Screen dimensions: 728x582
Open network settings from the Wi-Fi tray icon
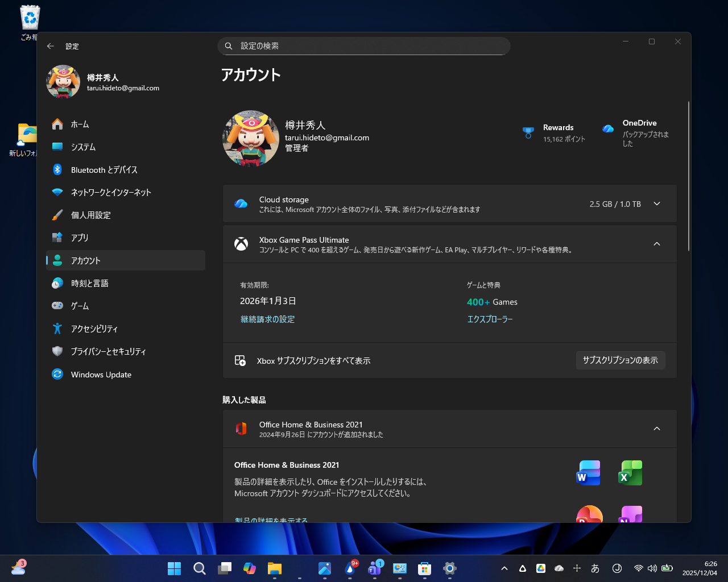coord(638,568)
